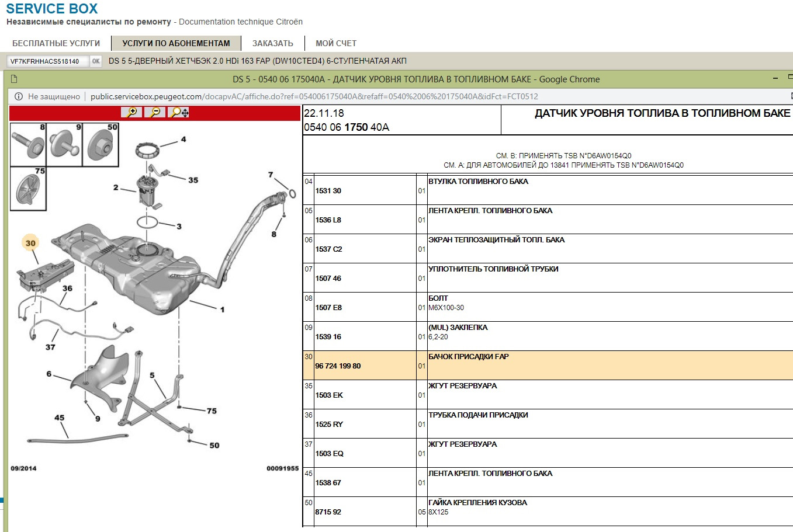Open the УСЛУГИ ПО АБОНЕМЕНТАМ tab

coord(176,43)
